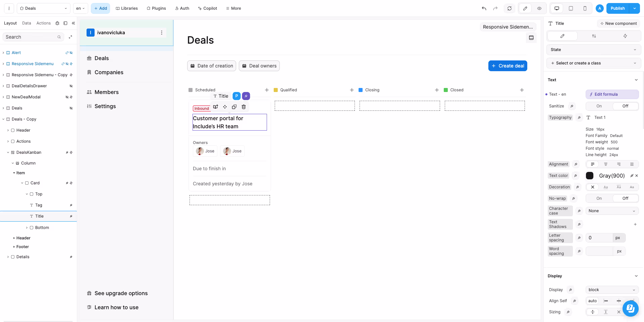Viewport: 644px width, 322px height.
Task: Collapse the left panel with double-chevron icon
Action: [x=73, y=23]
